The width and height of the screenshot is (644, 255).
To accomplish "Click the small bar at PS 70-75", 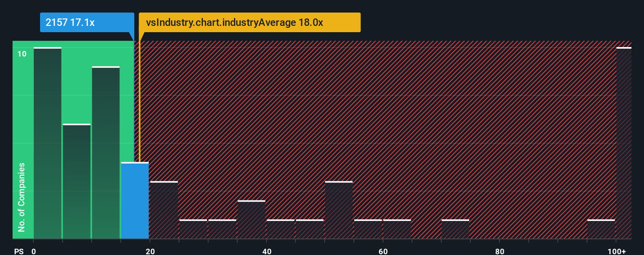I will click(x=456, y=229).
